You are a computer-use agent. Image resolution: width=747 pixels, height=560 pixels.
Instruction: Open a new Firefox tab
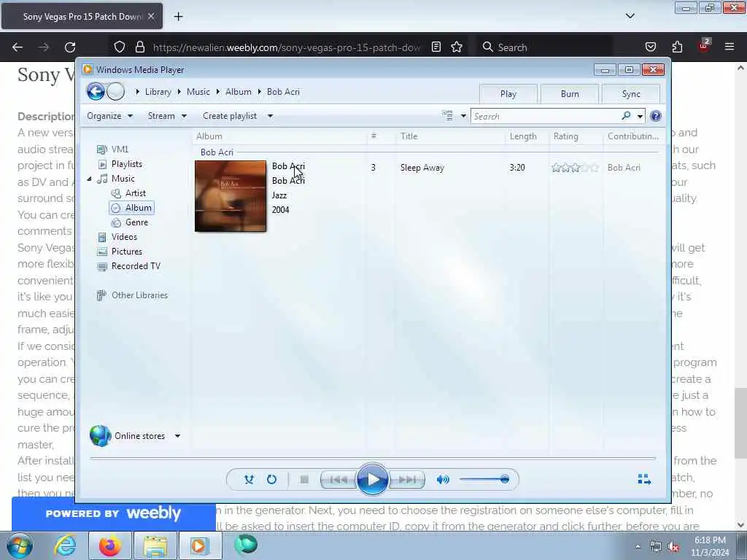(178, 17)
